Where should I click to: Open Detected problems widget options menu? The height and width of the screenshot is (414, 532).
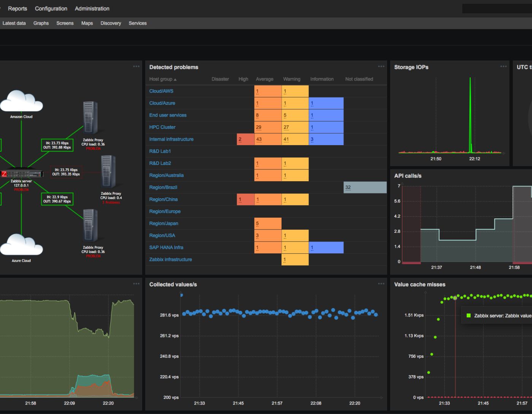pyautogui.click(x=381, y=66)
